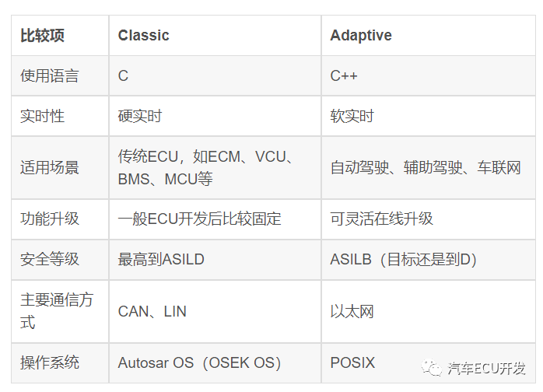Click the Autosar OS（OSEK OS）cell

coord(215,363)
